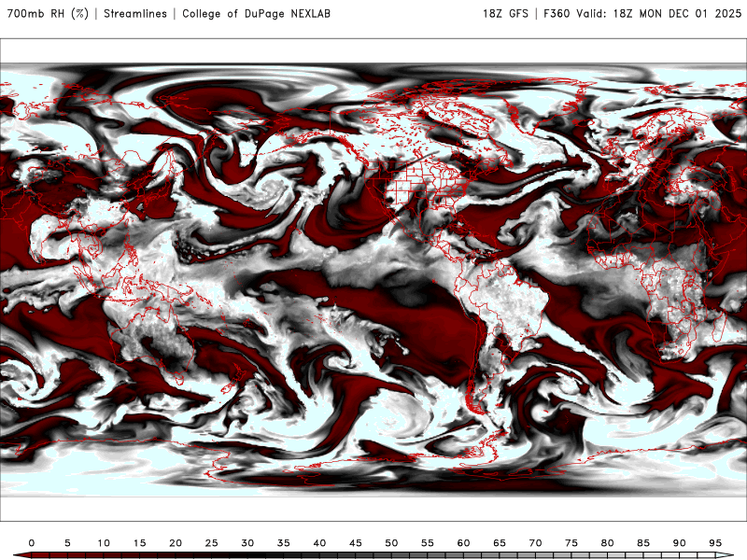Click the colorbar label "35"
Screen dimensions: 747x560
[284, 543]
